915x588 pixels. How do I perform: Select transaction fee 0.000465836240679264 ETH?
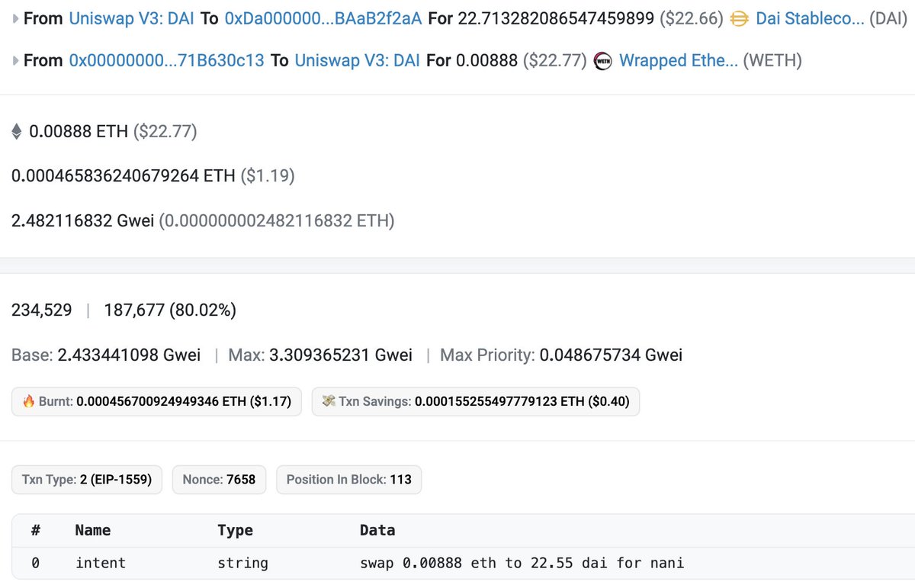tap(124, 176)
